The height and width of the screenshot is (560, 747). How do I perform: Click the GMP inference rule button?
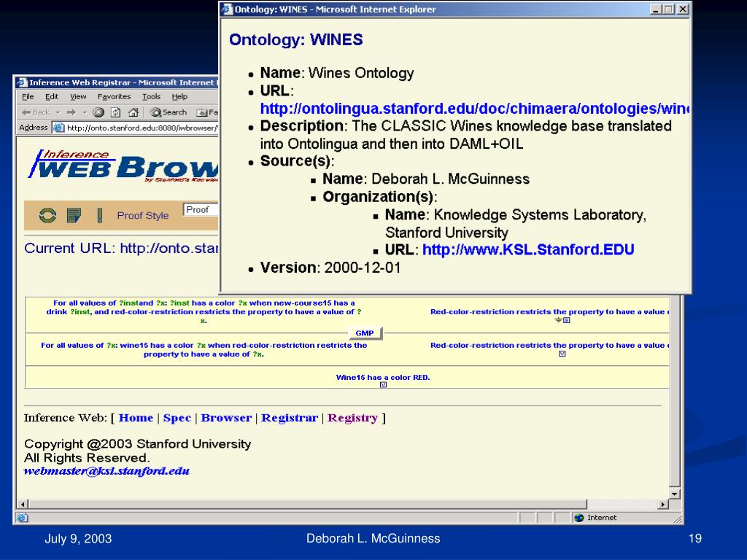tap(365, 332)
